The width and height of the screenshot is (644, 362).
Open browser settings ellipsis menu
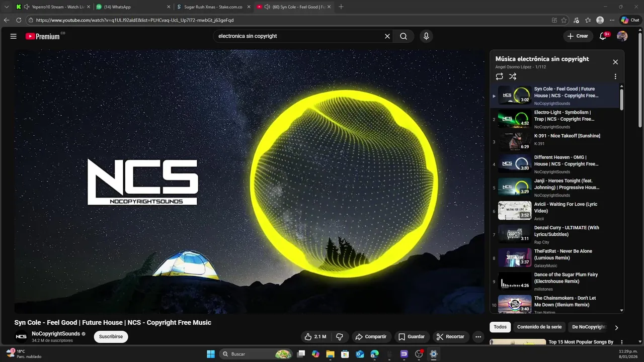pyautogui.click(x=612, y=20)
